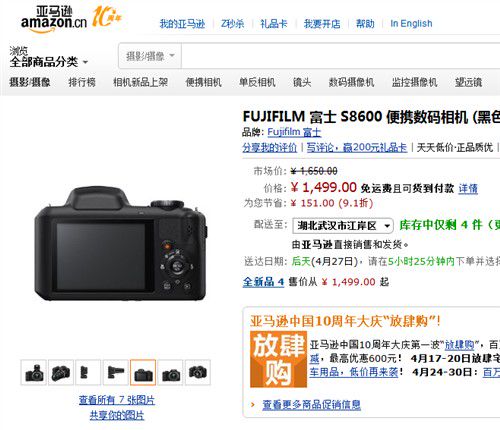500x430 pixels.
Task: Open the 查看所有 7 张图片 link
Action: [117, 400]
